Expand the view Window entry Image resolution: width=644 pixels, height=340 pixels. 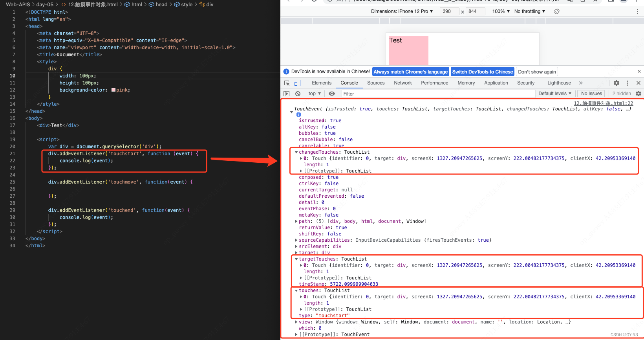[296, 322]
